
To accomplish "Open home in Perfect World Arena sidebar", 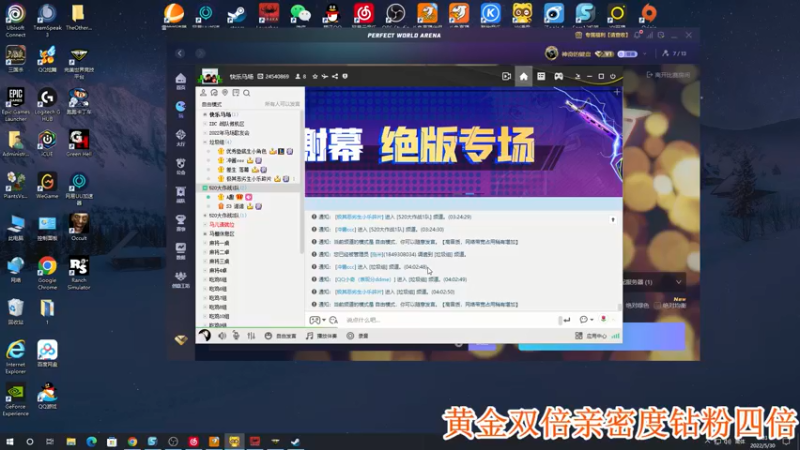I will click(181, 80).
